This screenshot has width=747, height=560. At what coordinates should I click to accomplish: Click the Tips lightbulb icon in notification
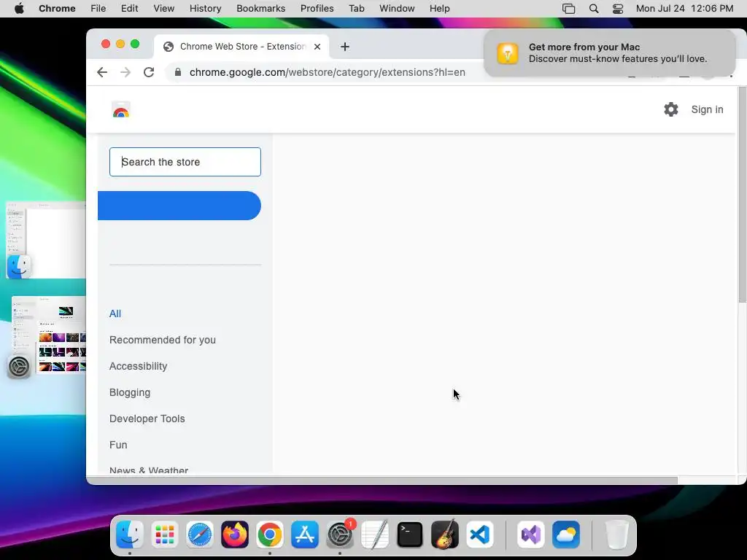(508, 52)
